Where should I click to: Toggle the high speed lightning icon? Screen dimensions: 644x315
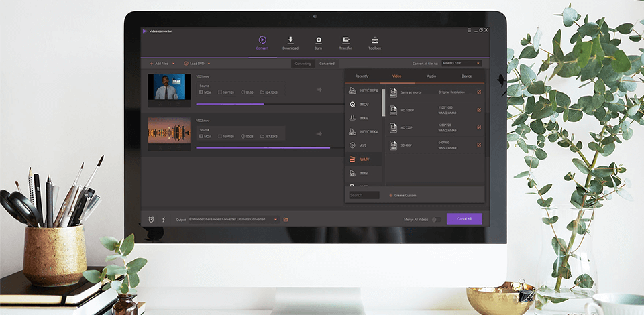pyautogui.click(x=164, y=219)
